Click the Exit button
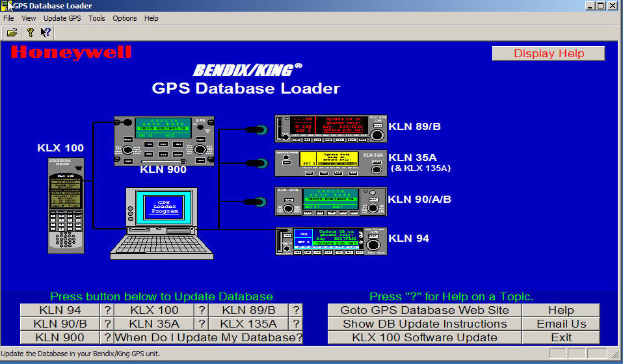Viewport: 623px width, 364px height. [x=561, y=337]
